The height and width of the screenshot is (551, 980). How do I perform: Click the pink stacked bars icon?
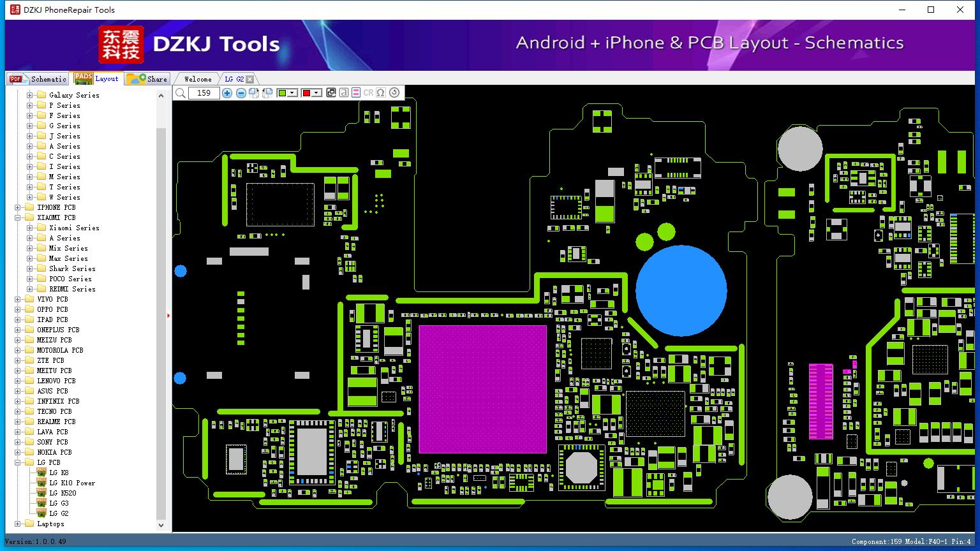click(356, 93)
